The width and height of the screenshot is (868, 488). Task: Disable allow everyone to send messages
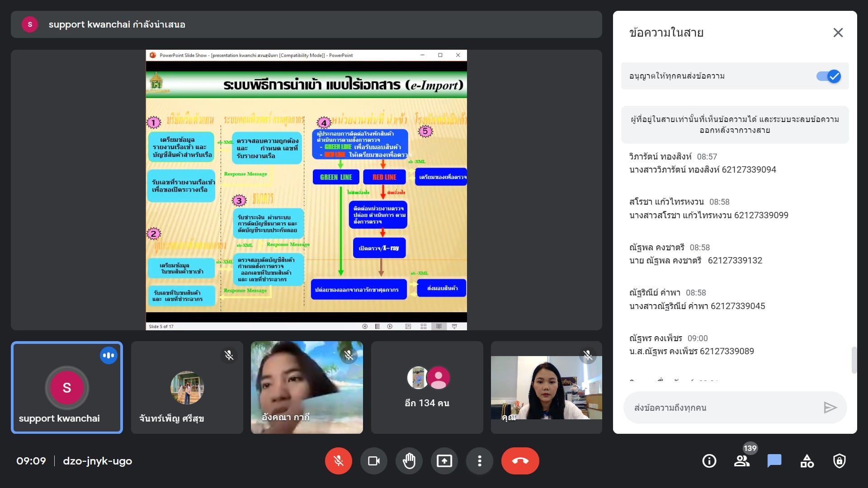(828, 76)
